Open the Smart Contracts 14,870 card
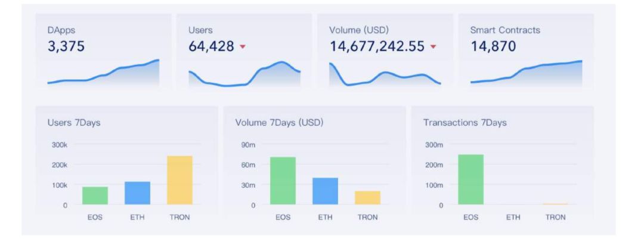 pos(526,51)
